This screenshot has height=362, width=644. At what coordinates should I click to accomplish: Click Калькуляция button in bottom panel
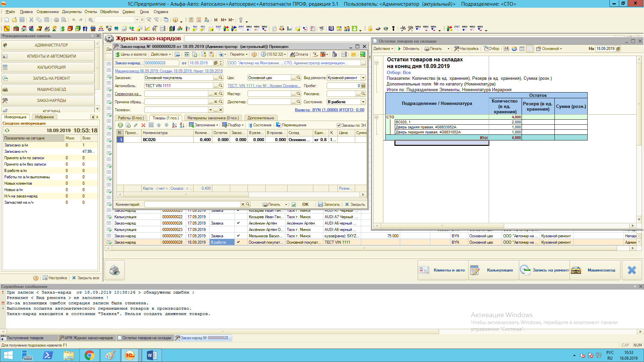[x=494, y=270]
